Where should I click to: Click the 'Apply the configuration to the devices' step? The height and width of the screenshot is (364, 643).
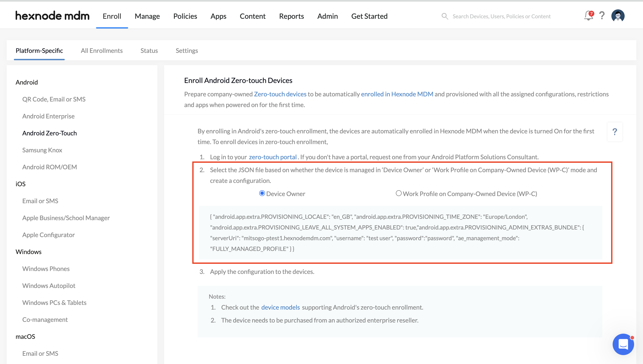pos(262,271)
